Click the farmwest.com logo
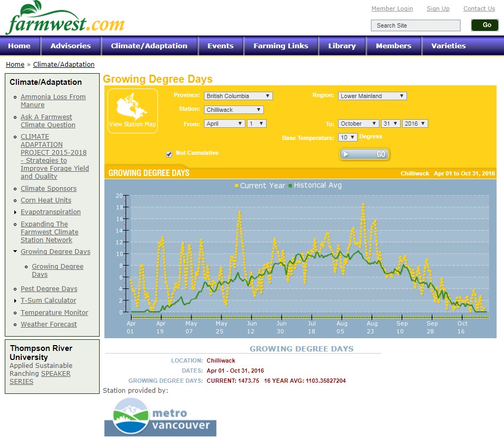 point(65,19)
